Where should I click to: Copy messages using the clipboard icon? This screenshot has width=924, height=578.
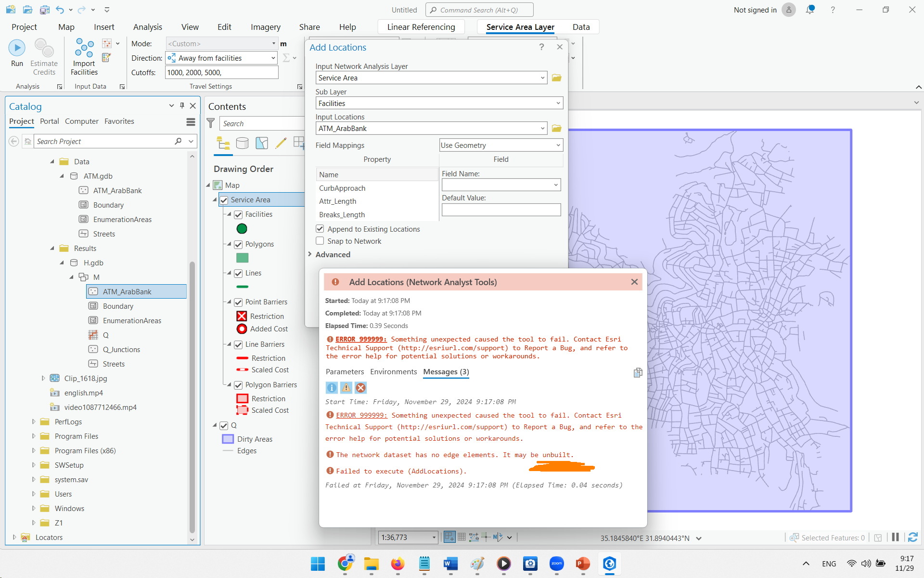pos(637,372)
